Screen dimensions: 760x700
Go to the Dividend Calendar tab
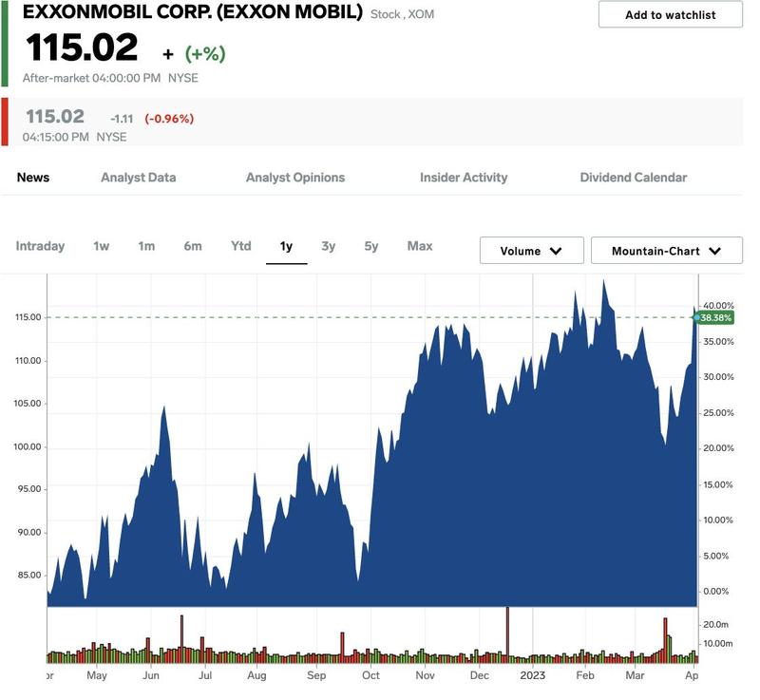tap(634, 178)
